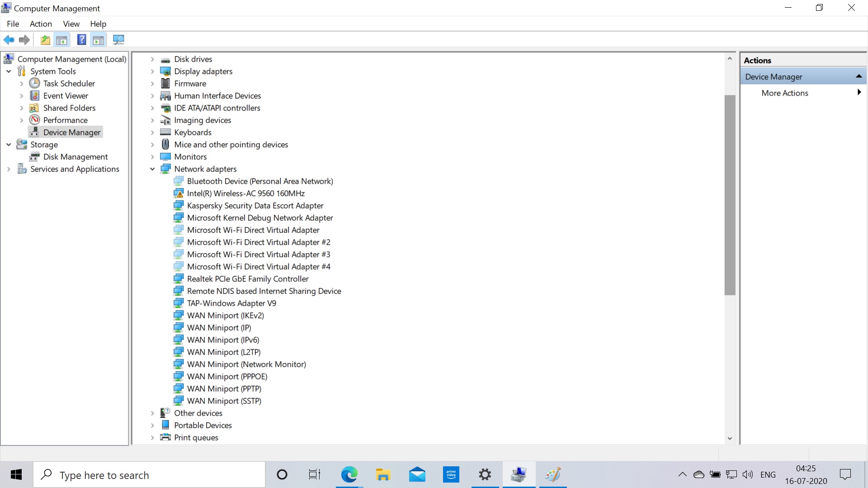Collapse the Storage node
Screen dimensions: 868x488
9,145
